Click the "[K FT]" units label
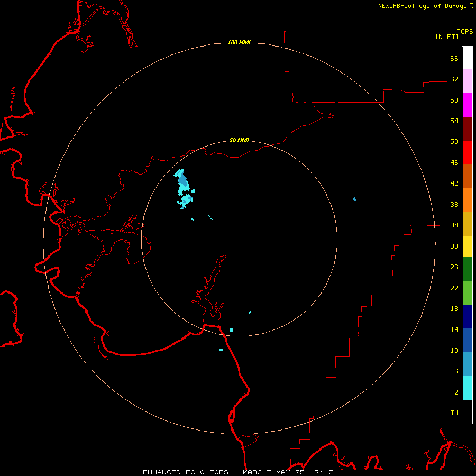This screenshot has width=476, height=476. (x=447, y=37)
